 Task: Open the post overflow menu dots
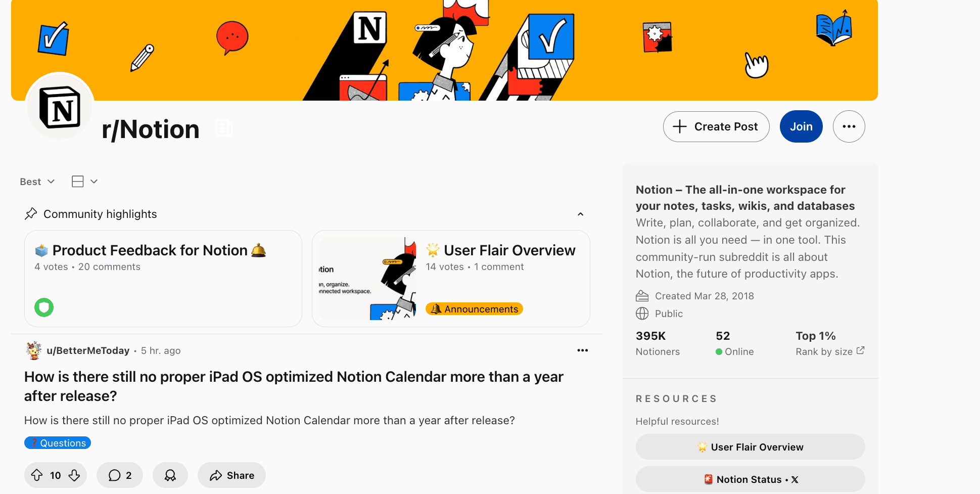pyautogui.click(x=582, y=350)
